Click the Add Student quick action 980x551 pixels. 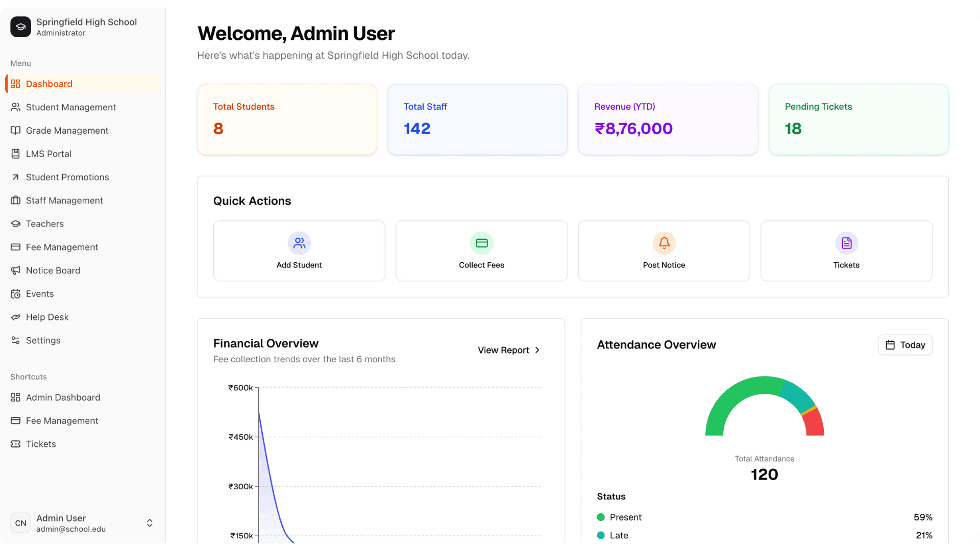(299, 251)
